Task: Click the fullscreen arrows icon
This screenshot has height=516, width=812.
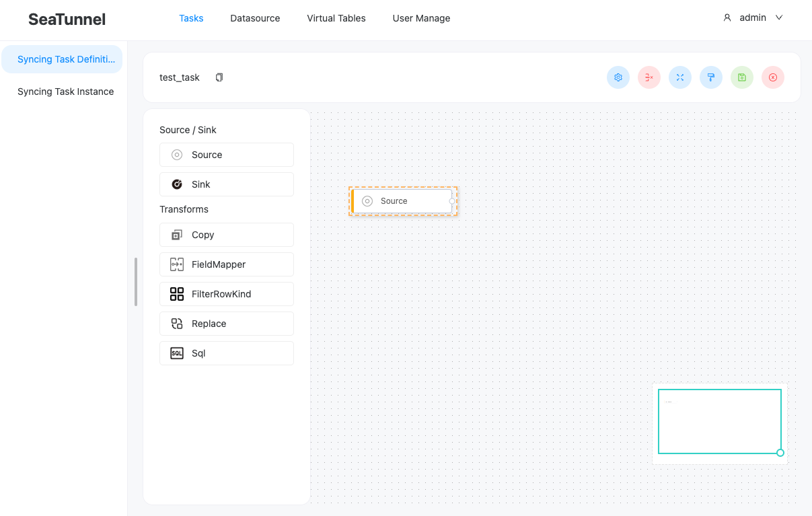Action: [x=680, y=77]
